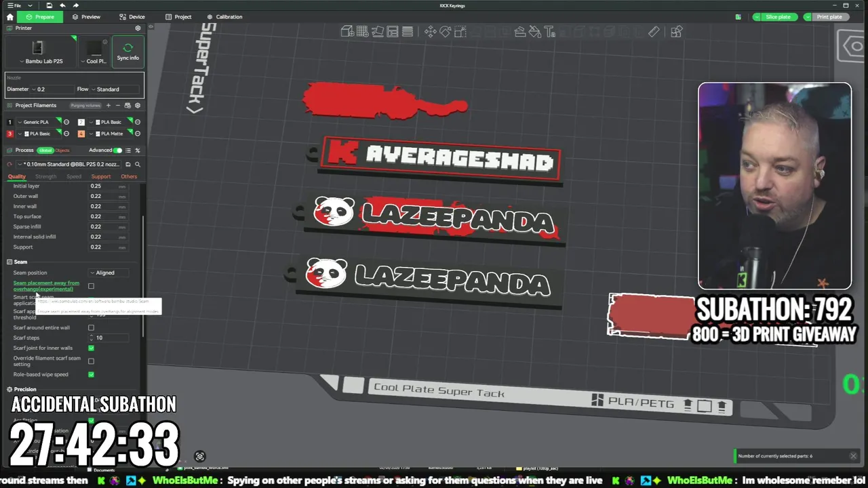
Task: Select the Text shape tool
Action: 549,31
